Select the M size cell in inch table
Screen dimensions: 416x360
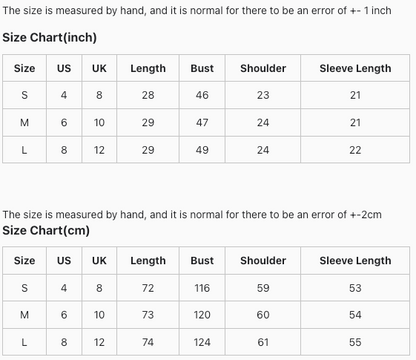pos(24,122)
